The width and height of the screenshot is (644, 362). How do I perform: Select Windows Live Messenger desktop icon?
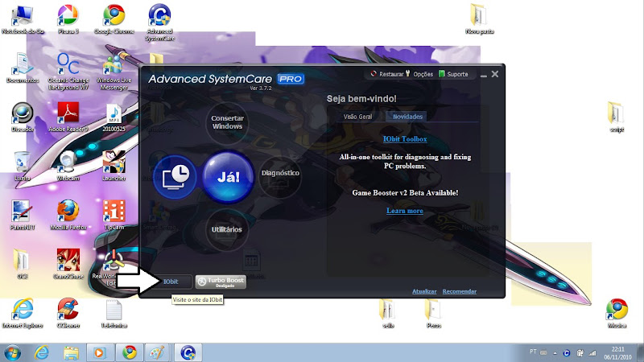pyautogui.click(x=114, y=72)
